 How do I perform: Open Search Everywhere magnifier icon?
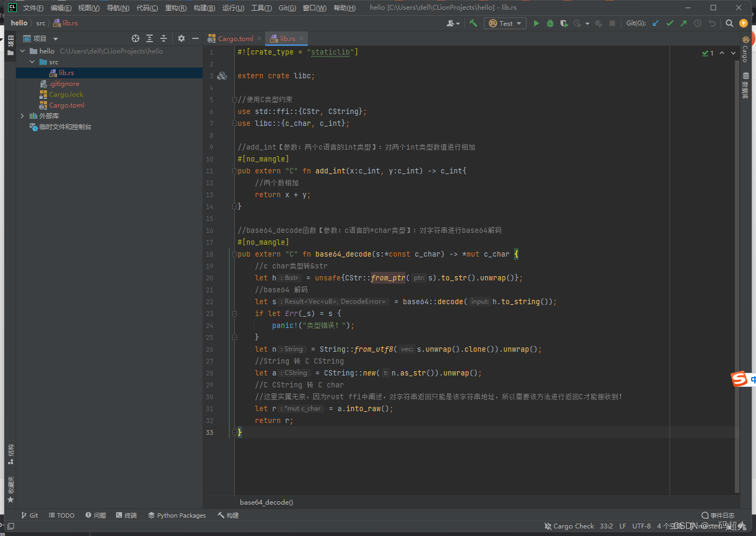point(730,23)
